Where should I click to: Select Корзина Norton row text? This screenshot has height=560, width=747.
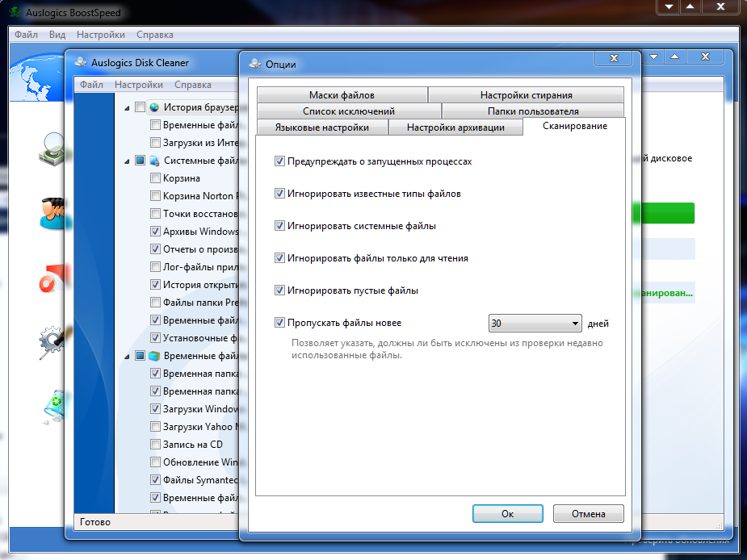click(201, 196)
